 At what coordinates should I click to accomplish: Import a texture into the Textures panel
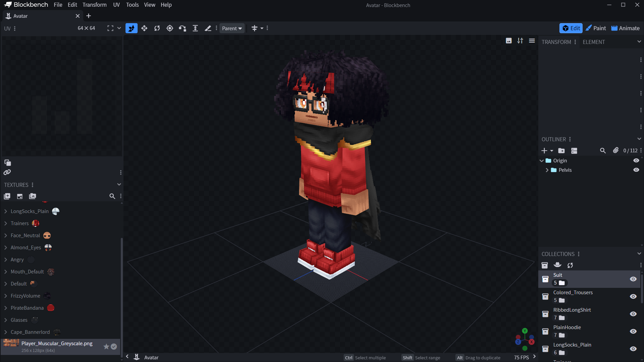click(19, 196)
